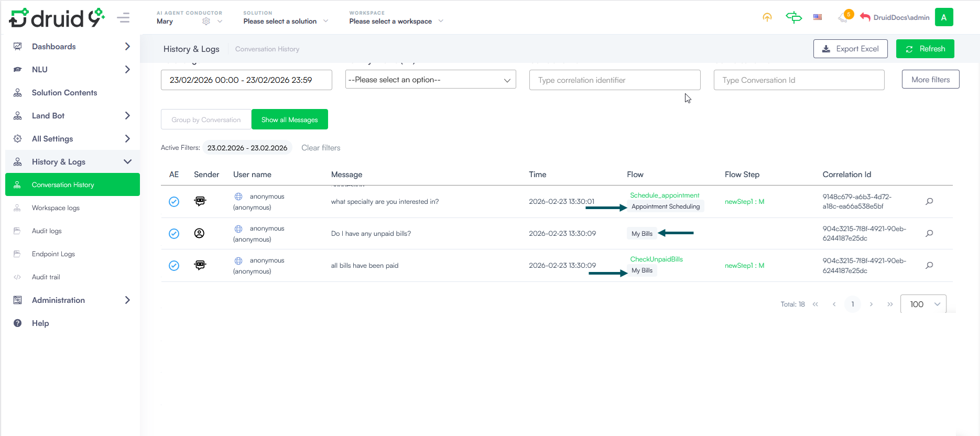Open the language flag selector
Viewport: 980px width, 436px height.
[x=817, y=17]
